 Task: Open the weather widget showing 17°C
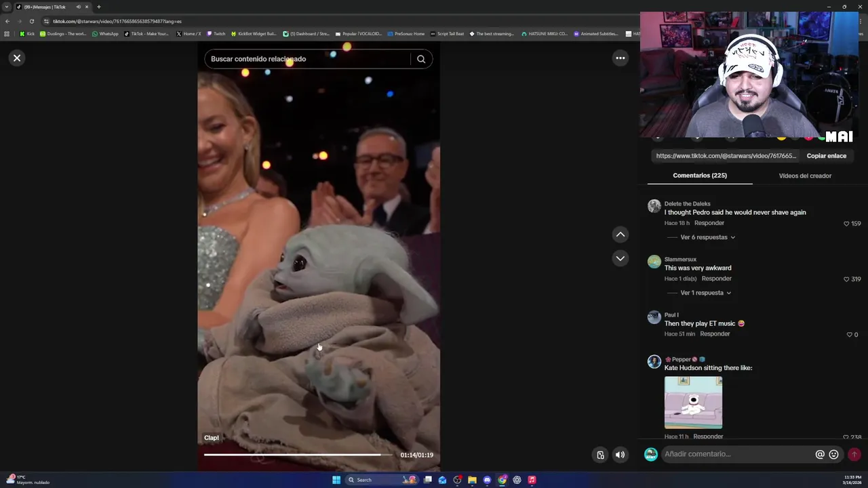point(28,480)
